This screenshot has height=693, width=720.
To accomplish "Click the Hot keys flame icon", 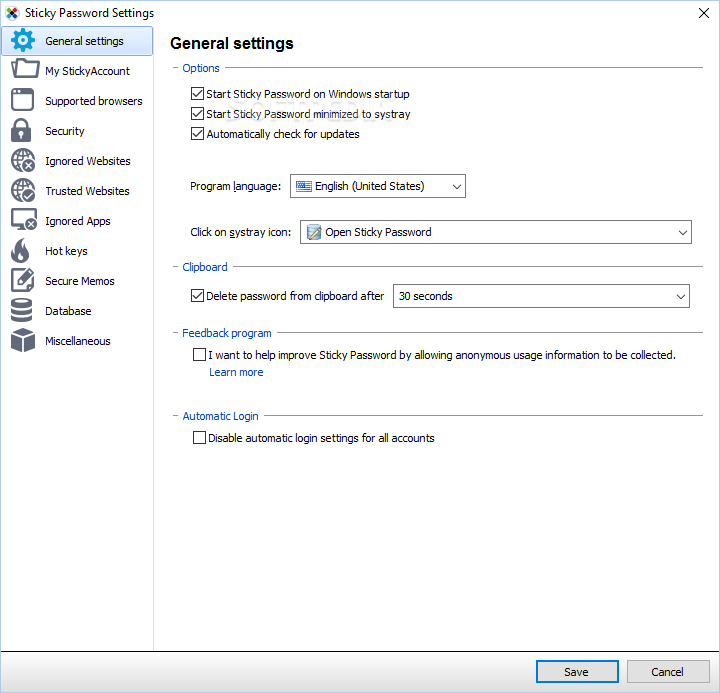I will (21, 250).
